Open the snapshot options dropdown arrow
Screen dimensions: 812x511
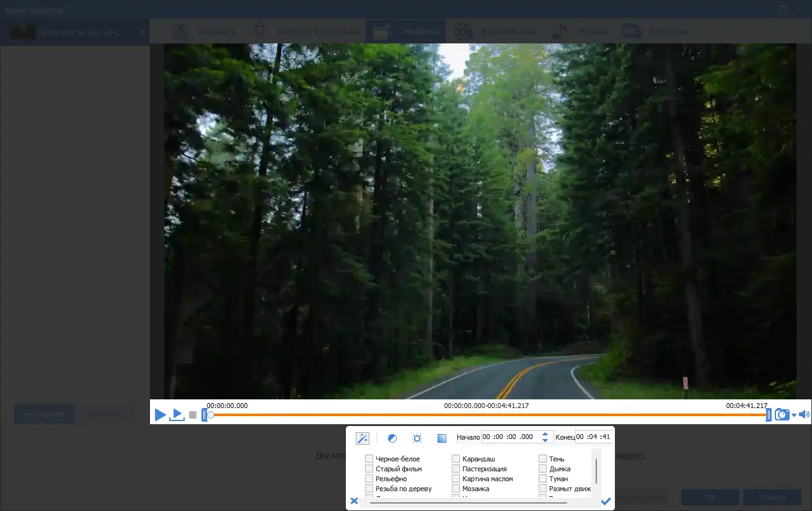click(794, 415)
